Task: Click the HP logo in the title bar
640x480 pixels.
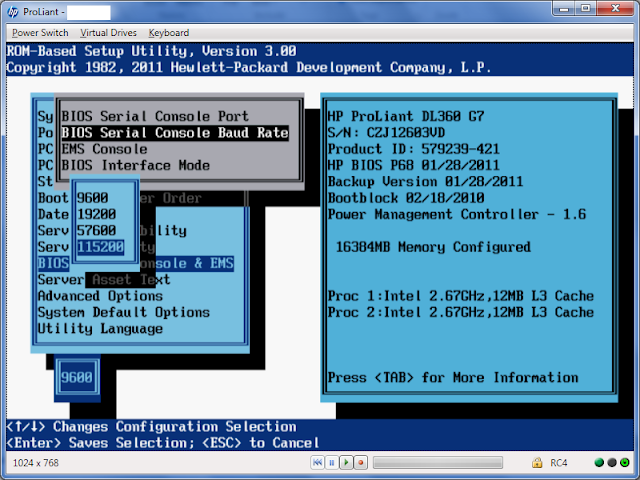Action: click(13, 12)
